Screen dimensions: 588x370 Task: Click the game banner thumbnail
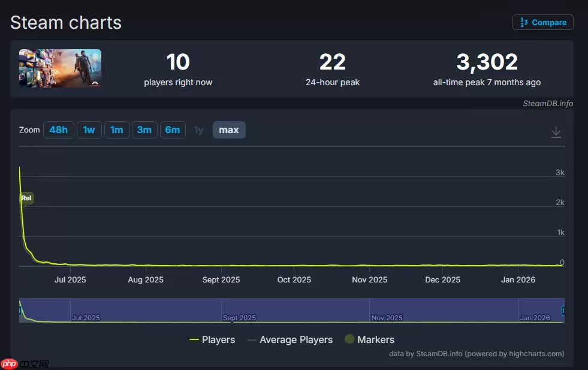coord(60,68)
